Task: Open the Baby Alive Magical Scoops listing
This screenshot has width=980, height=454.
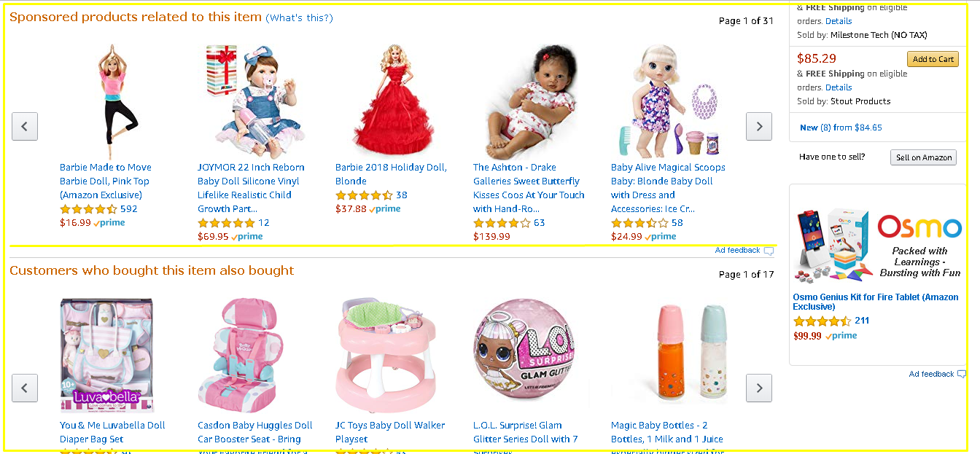Action: [668, 188]
